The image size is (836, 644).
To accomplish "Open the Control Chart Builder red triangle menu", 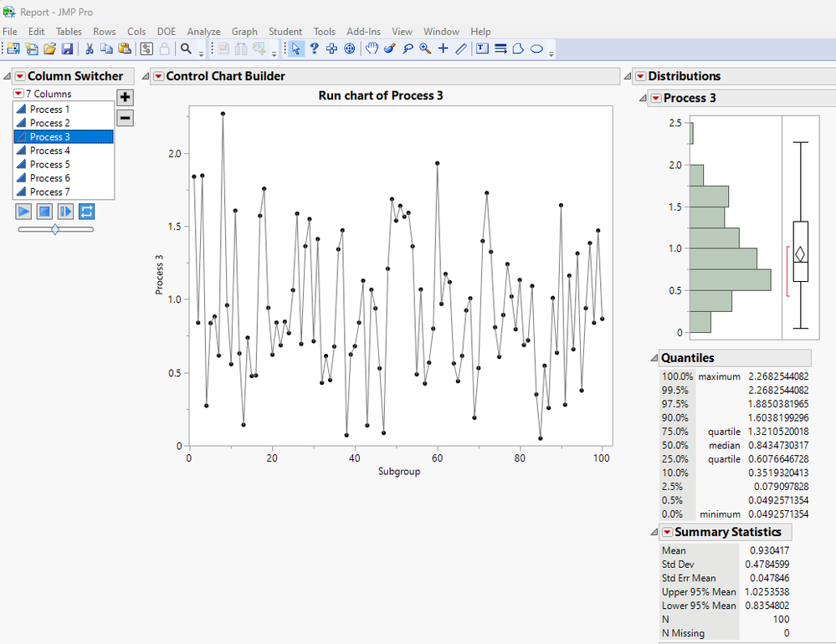I will (158, 76).
